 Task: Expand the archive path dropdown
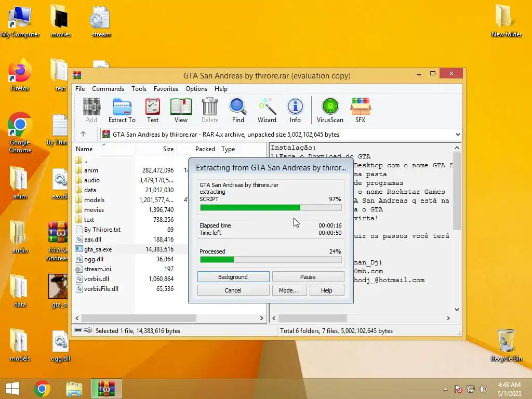pyautogui.click(x=458, y=135)
